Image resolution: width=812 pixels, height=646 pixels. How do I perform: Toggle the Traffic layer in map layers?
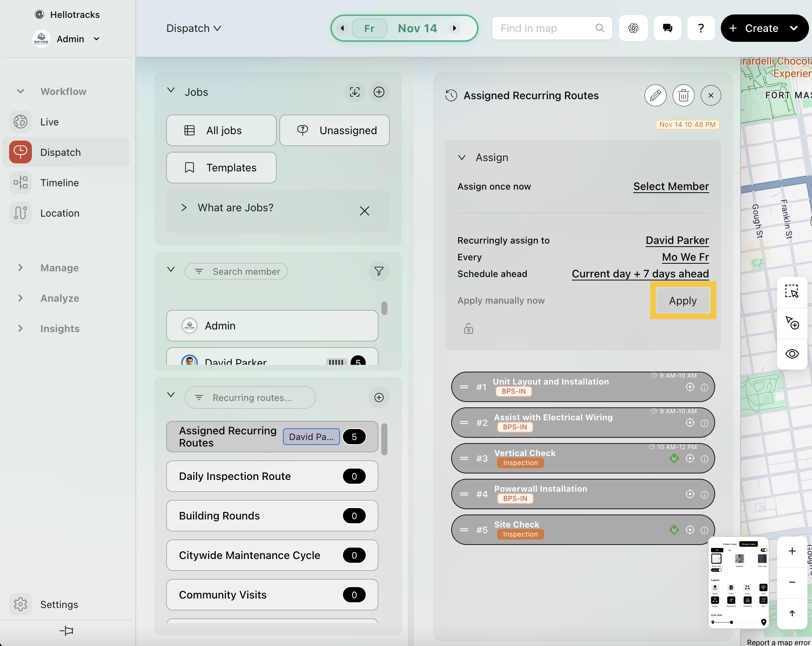(731, 588)
